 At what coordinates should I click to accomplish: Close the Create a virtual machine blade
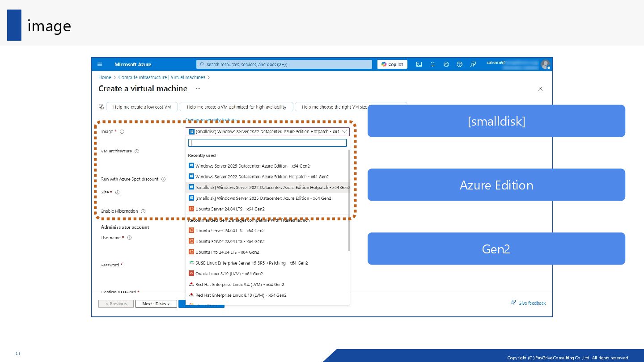pyautogui.click(x=540, y=88)
